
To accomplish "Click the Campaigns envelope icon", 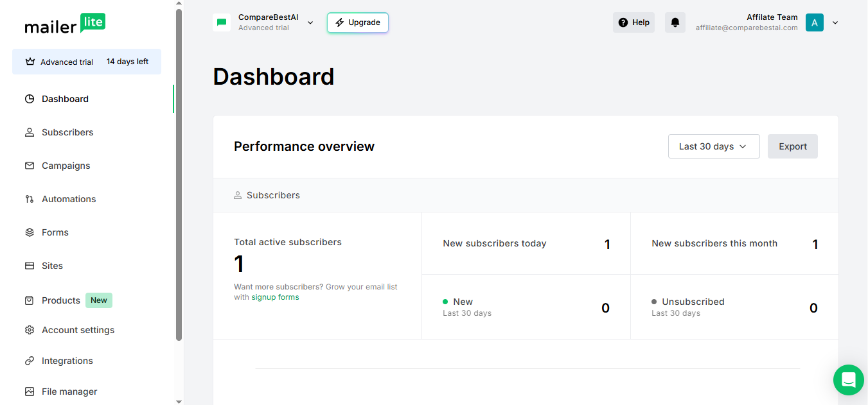I will (30, 166).
